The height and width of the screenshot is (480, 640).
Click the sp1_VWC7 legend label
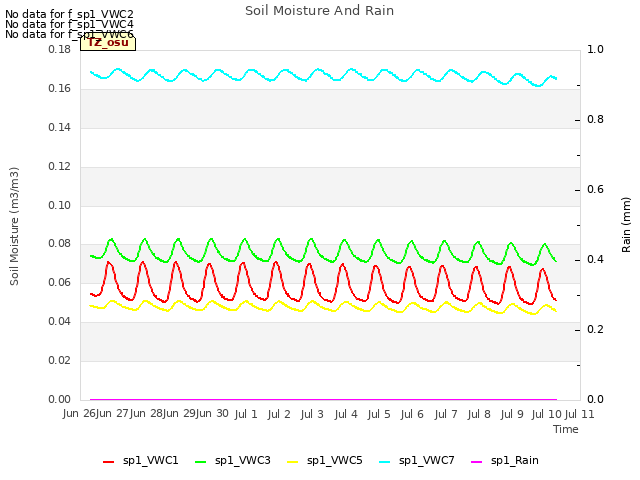[x=427, y=460]
